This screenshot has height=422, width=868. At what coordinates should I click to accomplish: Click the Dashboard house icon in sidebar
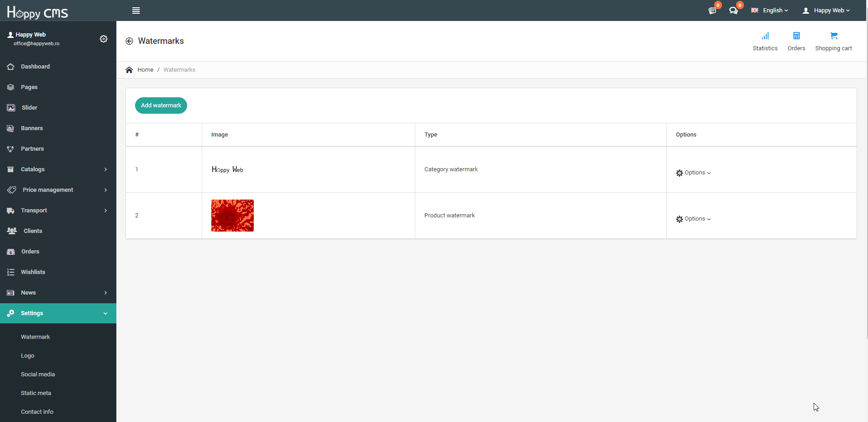click(10, 67)
